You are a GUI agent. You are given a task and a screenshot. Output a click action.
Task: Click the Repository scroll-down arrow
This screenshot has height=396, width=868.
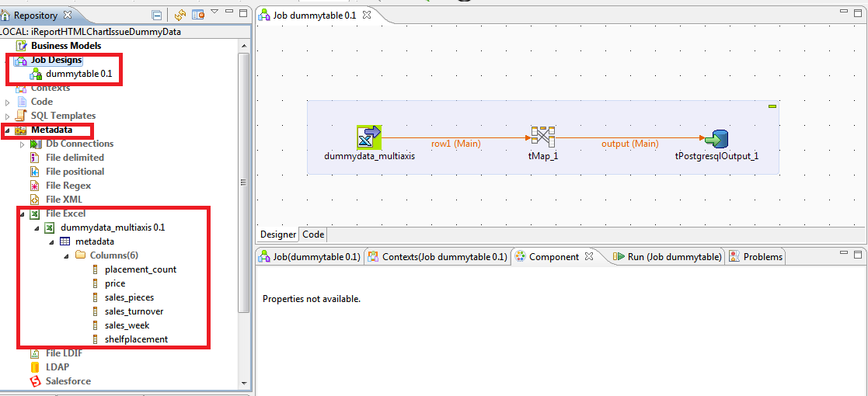(x=244, y=382)
